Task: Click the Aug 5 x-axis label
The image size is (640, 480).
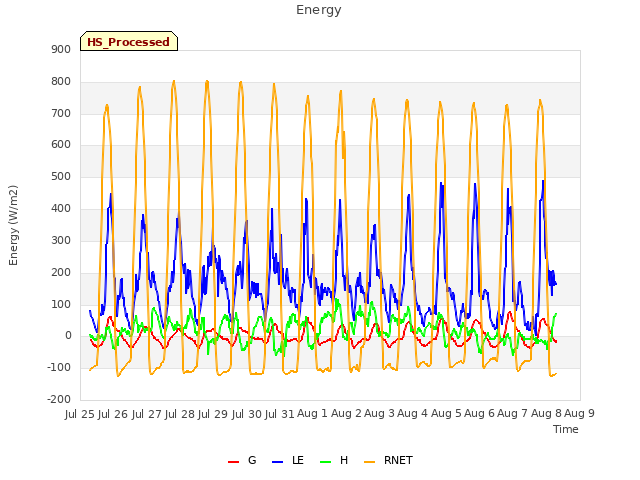Action: click(446, 413)
